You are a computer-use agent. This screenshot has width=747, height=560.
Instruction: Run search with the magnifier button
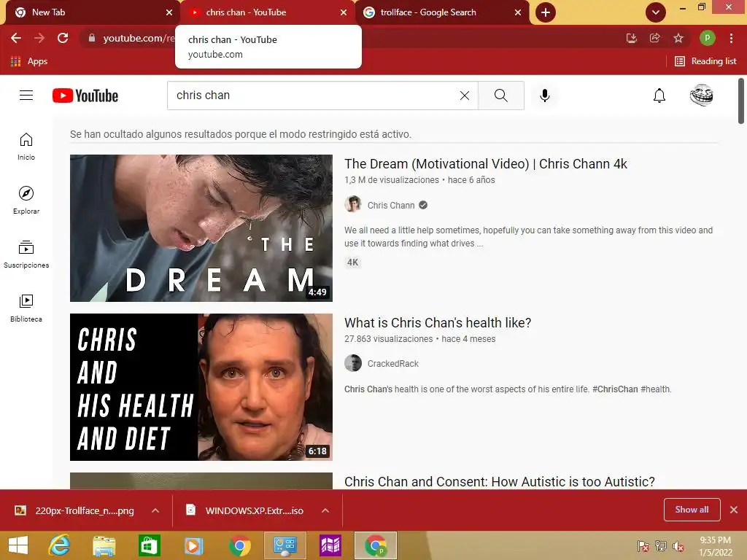click(x=500, y=96)
